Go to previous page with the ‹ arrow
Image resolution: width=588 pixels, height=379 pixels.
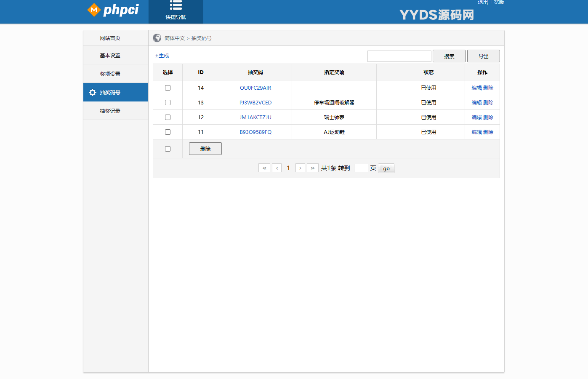(277, 168)
